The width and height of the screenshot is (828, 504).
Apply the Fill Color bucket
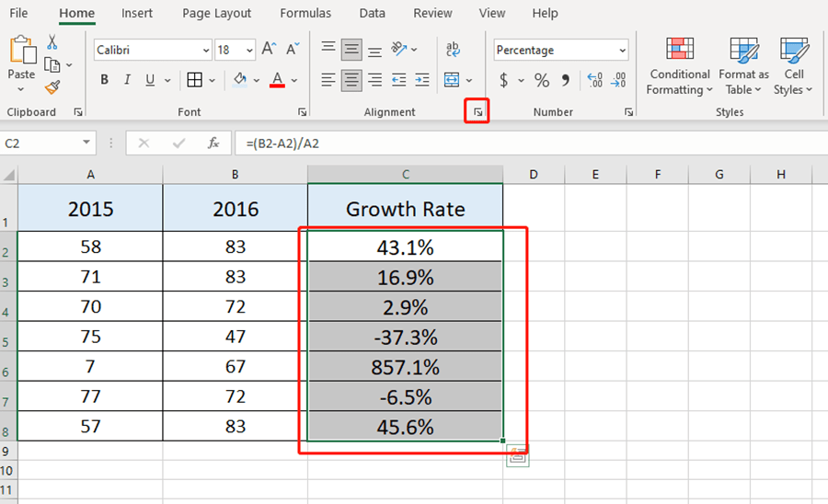tap(240, 80)
